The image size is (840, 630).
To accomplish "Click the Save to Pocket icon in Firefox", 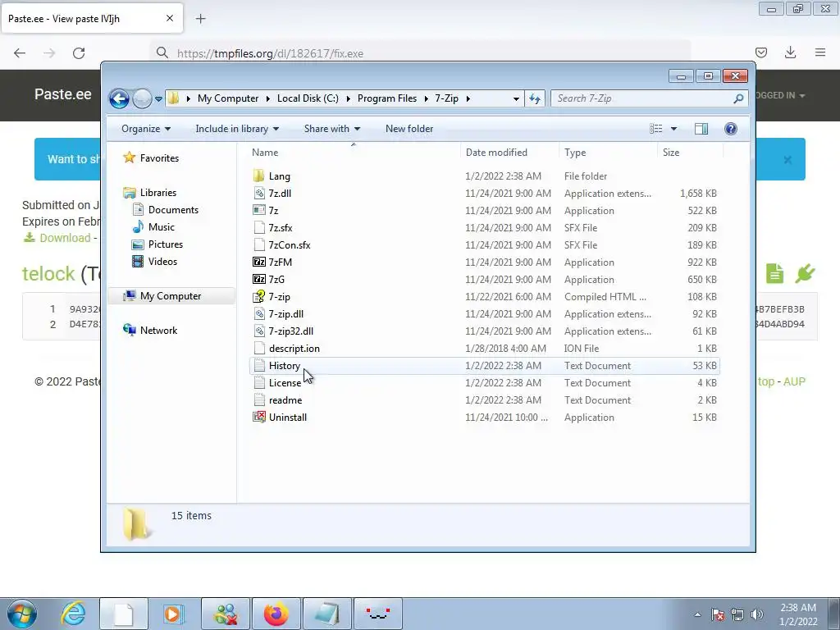I will coord(760,52).
